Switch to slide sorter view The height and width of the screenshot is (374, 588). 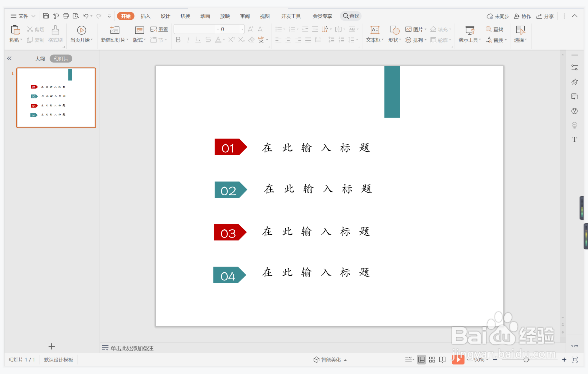pos(432,360)
